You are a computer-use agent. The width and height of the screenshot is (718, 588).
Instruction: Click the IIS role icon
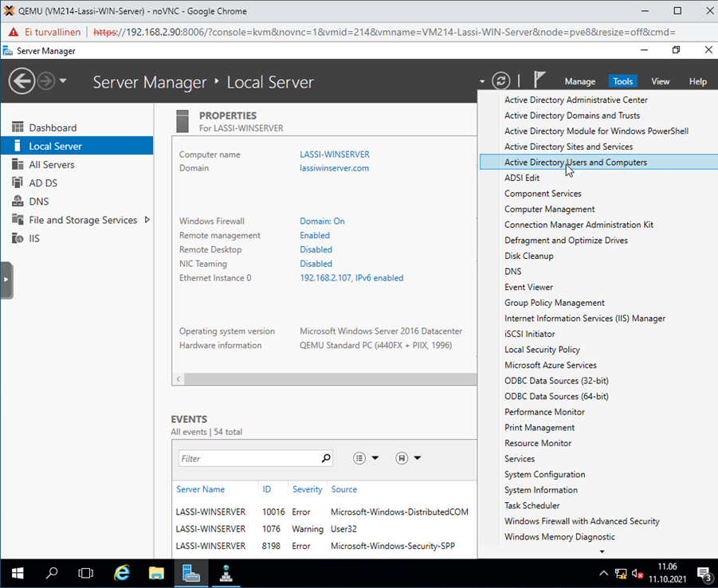tap(18, 238)
